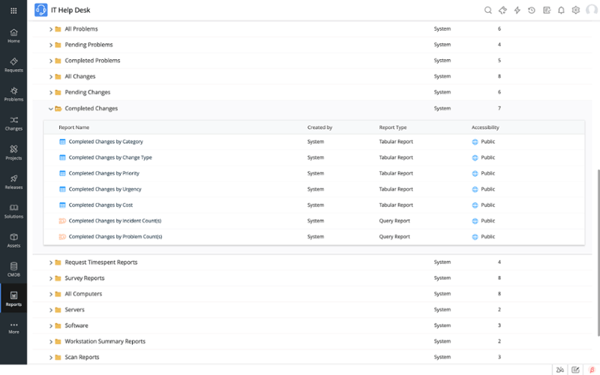This screenshot has width=600, height=375.
Task: Go to Home in sidebar
Action: [14, 36]
